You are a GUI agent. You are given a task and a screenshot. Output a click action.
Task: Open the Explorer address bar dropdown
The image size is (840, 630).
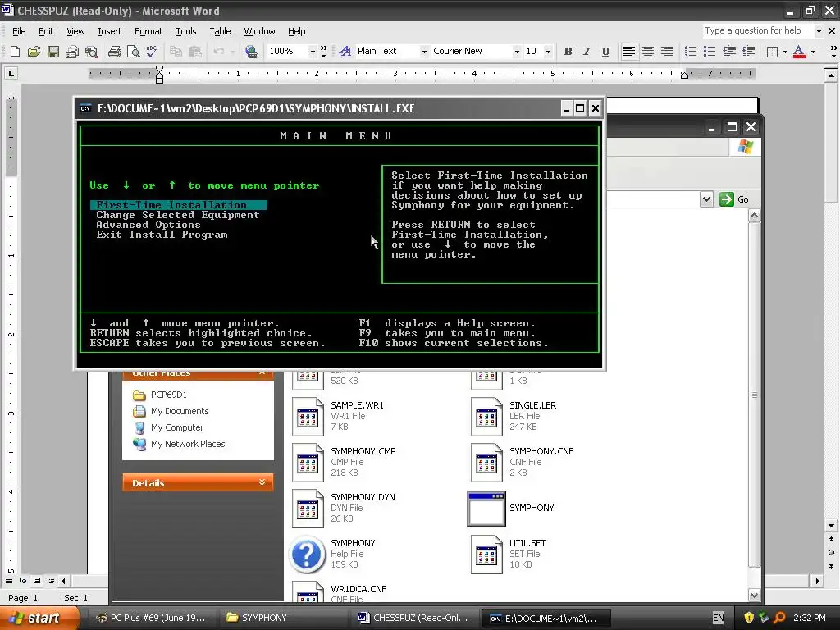click(706, 199)
